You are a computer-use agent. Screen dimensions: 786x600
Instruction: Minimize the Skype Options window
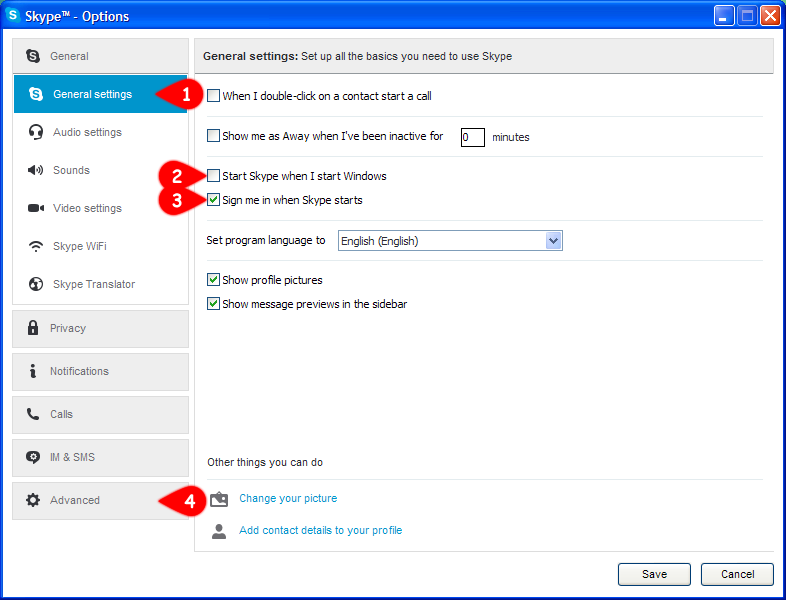[x=724, y=16]
